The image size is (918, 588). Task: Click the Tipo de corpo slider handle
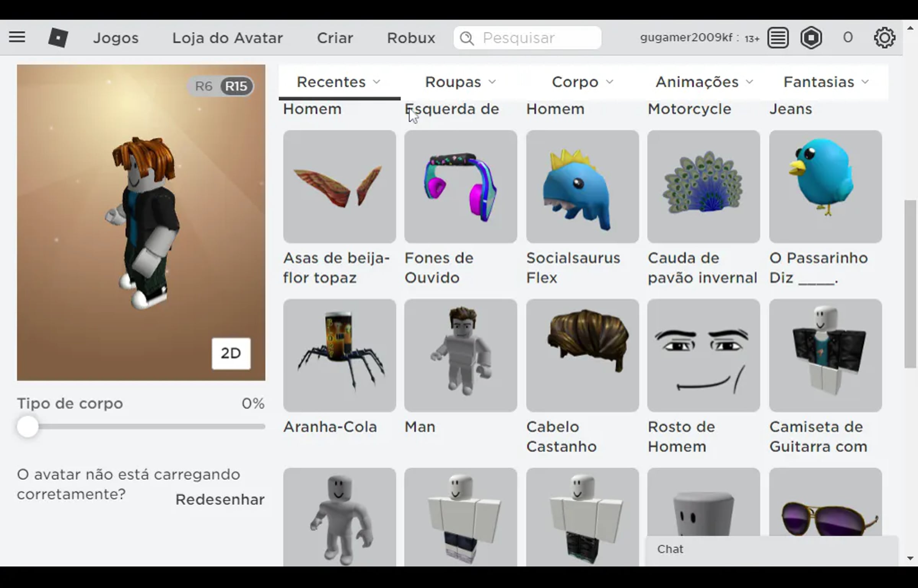coord(28,426)
